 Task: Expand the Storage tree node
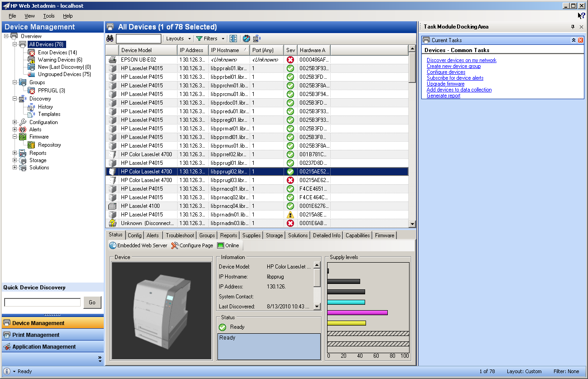15,160
